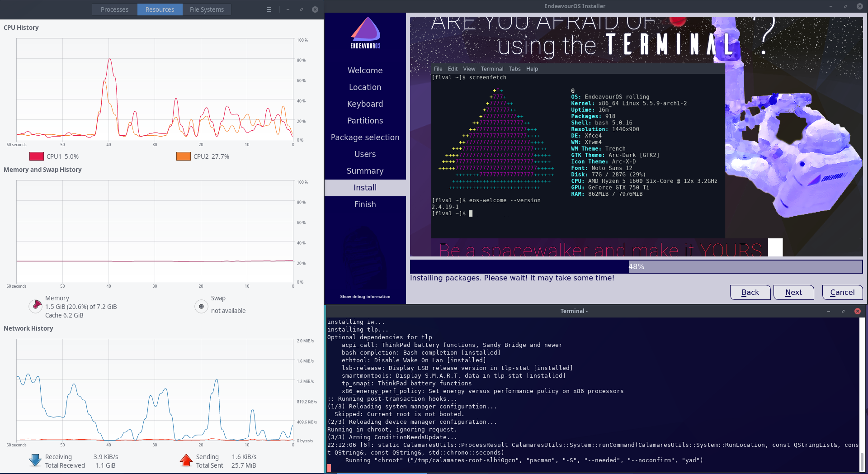Close the Terminal window
The height and width of the screenshot is (474, 868).
858,311
